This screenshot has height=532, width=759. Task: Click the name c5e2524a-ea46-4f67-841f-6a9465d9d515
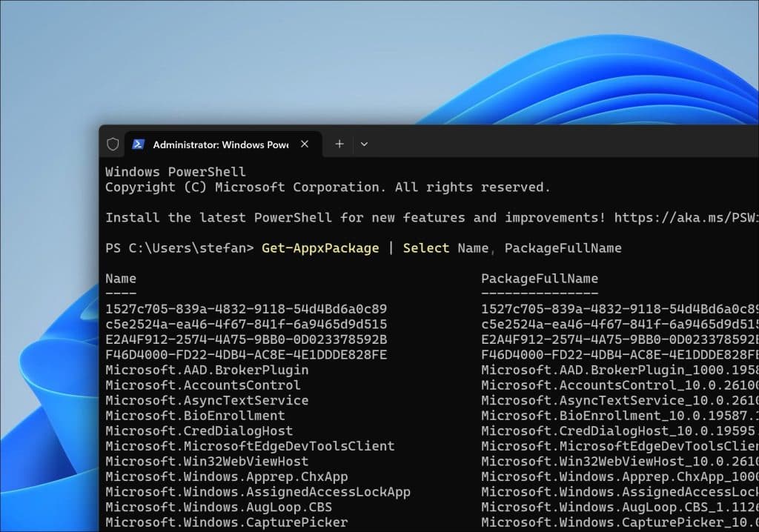tap(246, 325)
